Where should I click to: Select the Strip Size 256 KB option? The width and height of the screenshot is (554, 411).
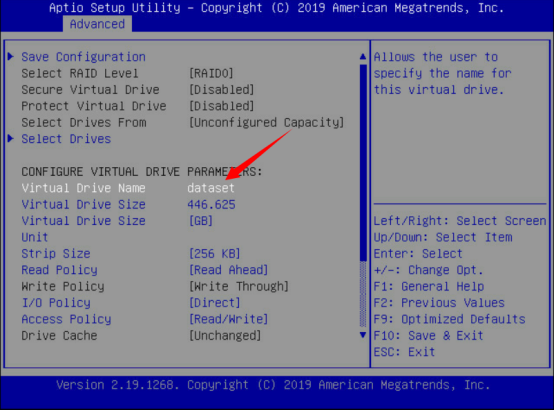214,254
